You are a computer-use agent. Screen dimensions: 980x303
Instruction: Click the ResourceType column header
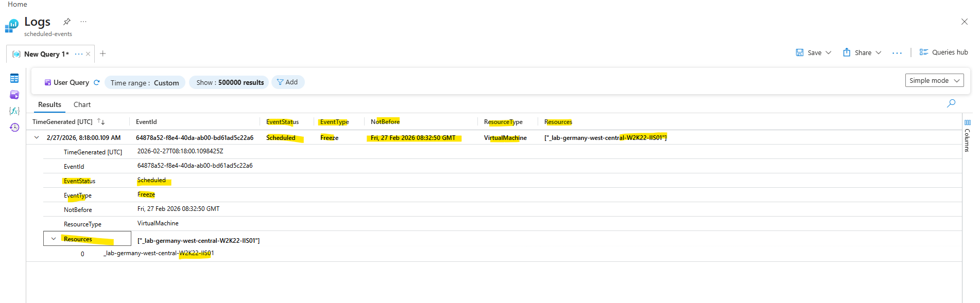pyautogui.click(x=503, y=122)
